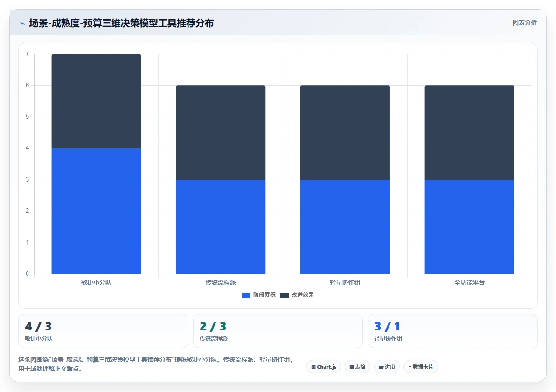The width and height of the screenshot is (556, 392).
Task: Click the dark segment of 全功能平台 bar
Action: click(470, 133)
